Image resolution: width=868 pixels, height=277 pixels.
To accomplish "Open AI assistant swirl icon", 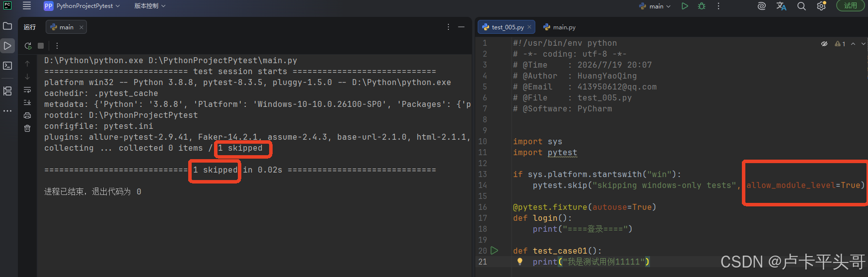I will click(x=761, y=6).
